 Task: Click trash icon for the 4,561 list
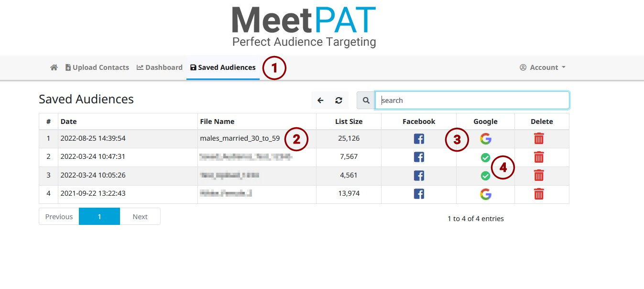click(x=539, y=176)
